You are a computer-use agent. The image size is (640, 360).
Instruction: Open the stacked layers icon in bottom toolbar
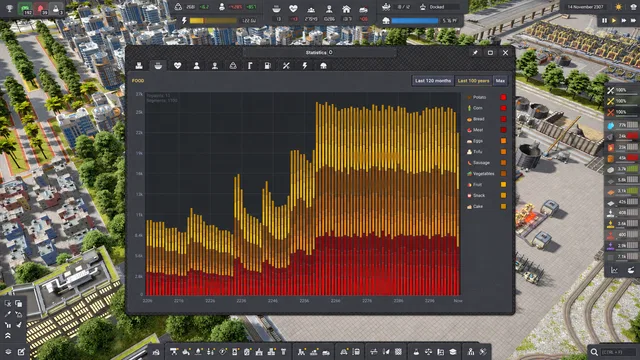(453, 352)
